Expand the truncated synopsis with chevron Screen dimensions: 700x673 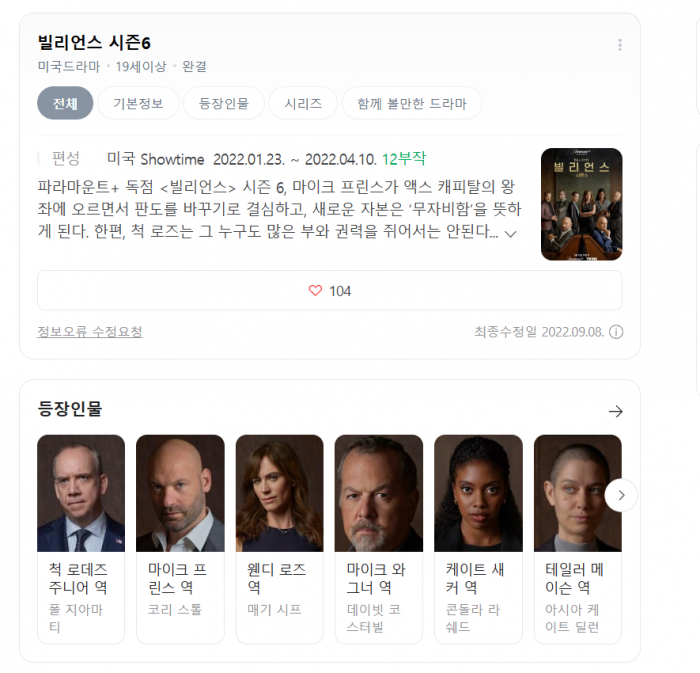tap(510, 234)
